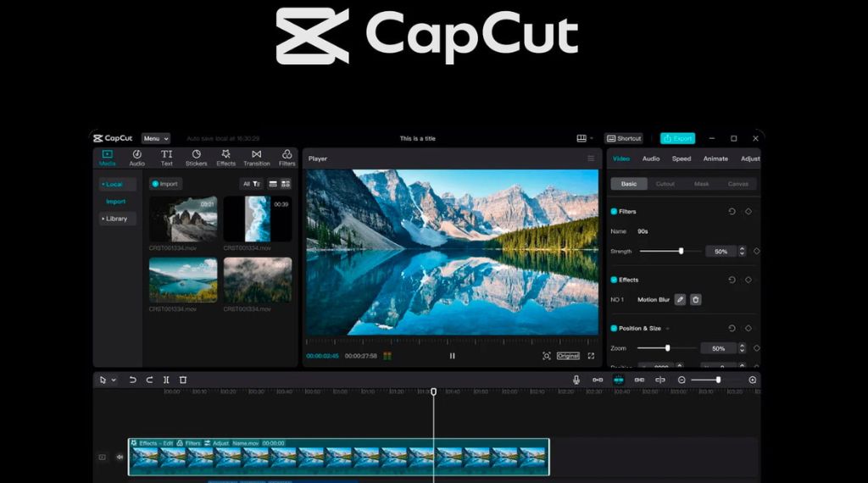868x483 pixels.
Task: Click the undo arrow in timeline toolbar
Action: click(x=132, y=380)
